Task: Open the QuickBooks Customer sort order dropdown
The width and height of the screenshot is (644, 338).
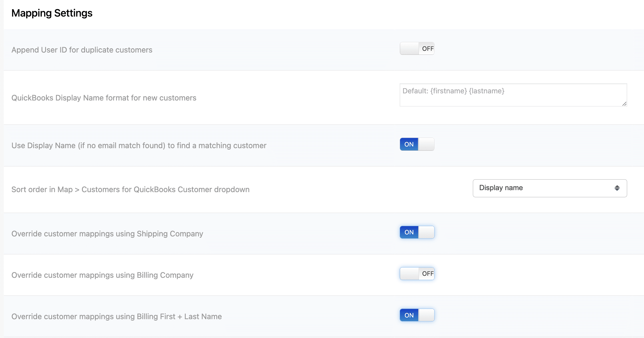Action: coord(549,188)
